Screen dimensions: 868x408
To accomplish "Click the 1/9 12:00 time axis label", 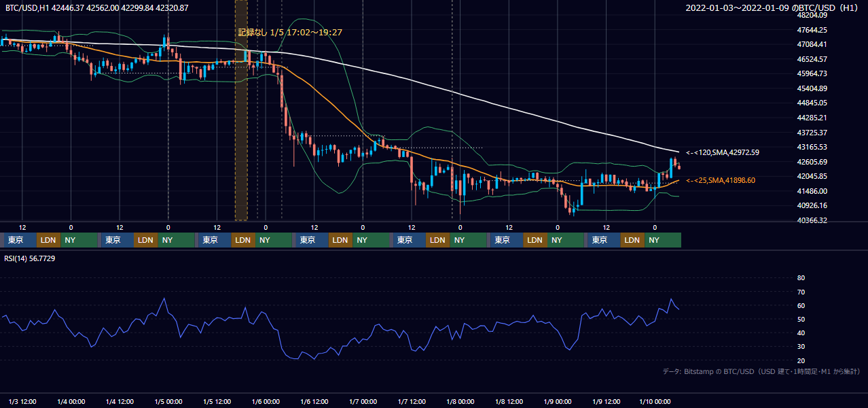I will click(x=606, y=401).
